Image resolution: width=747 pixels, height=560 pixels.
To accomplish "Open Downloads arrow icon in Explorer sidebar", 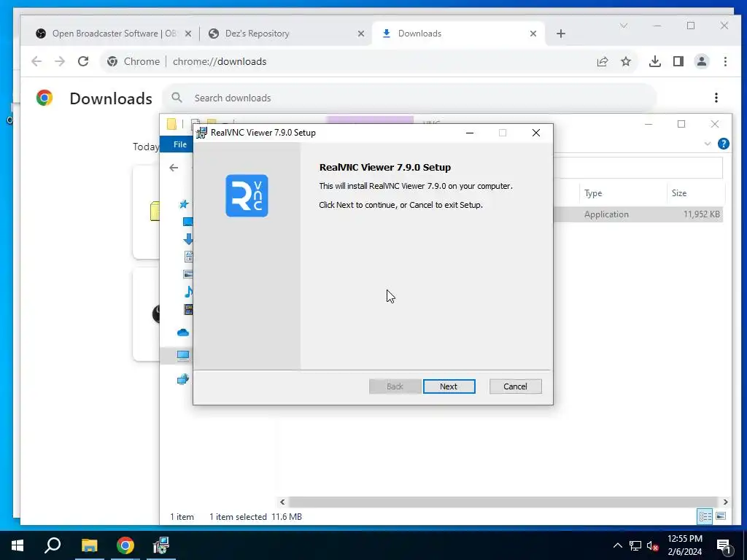I will click(188, 239).
